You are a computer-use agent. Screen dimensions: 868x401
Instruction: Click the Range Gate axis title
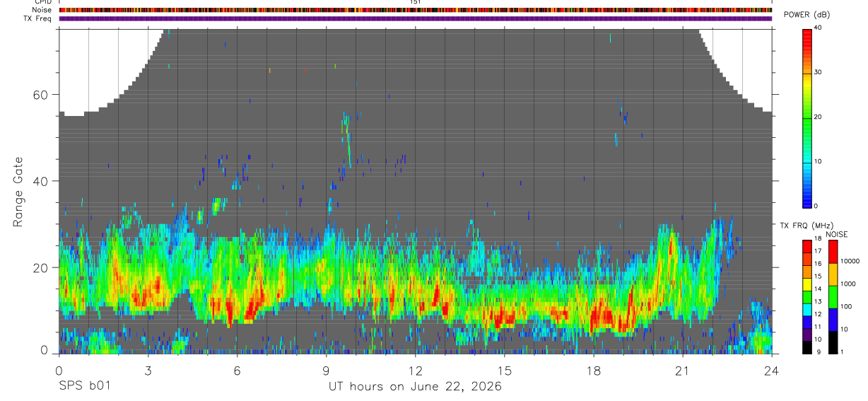pos(18,191)
